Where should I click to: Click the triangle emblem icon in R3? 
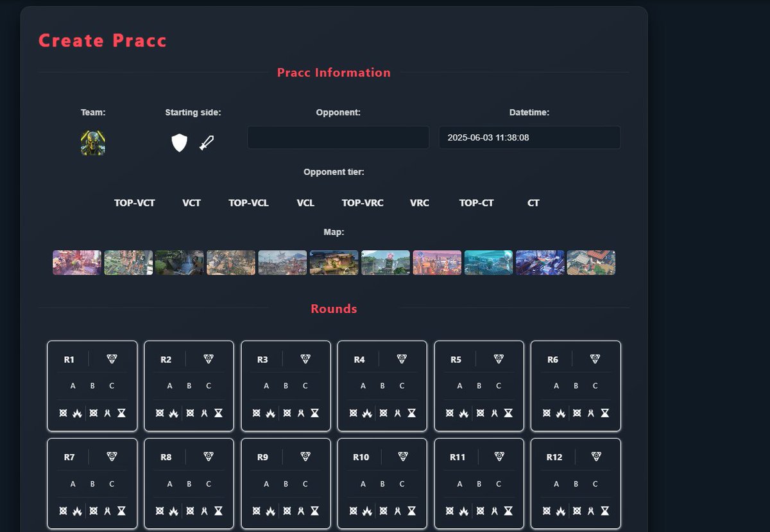pyautogui.click(x=305, y=359)
